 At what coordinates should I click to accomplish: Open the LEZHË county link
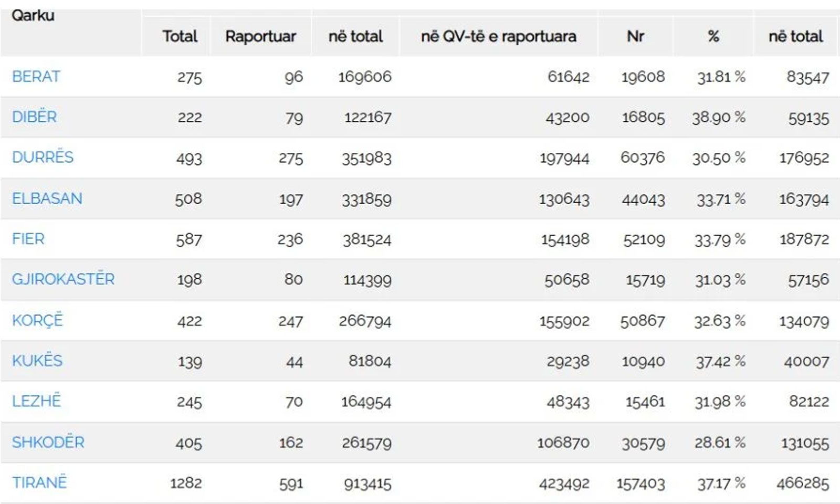(x=37, y=401)
